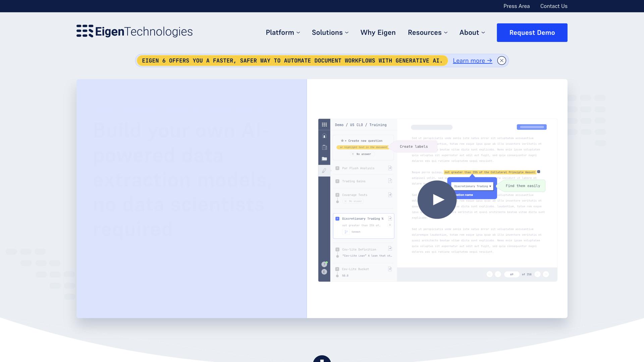644x362 pixels.
Task: Click the scroll down arrow at page bottom
Action: click(x=322, y=359)
